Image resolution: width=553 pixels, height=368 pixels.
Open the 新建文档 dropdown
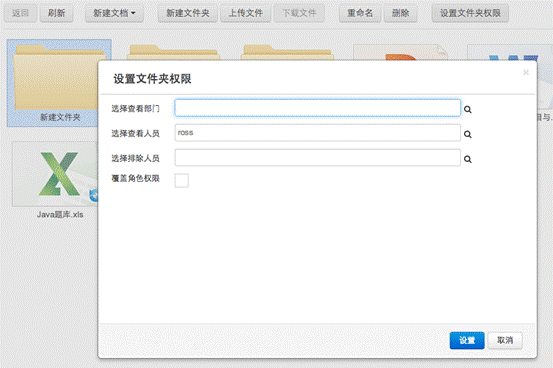tap(114, 13)
